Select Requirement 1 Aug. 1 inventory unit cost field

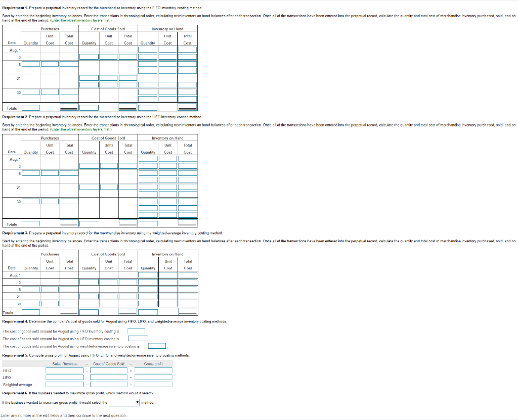coord(167,50)
